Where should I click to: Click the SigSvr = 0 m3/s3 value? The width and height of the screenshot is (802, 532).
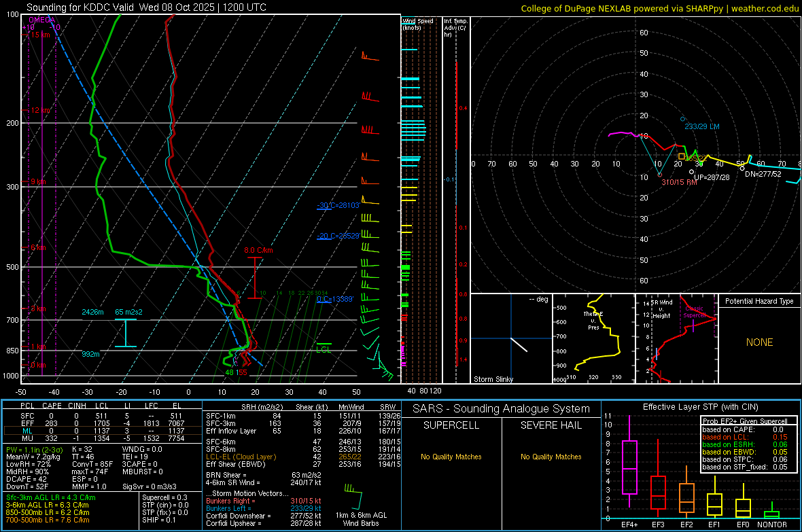click(x=150, y=486)
